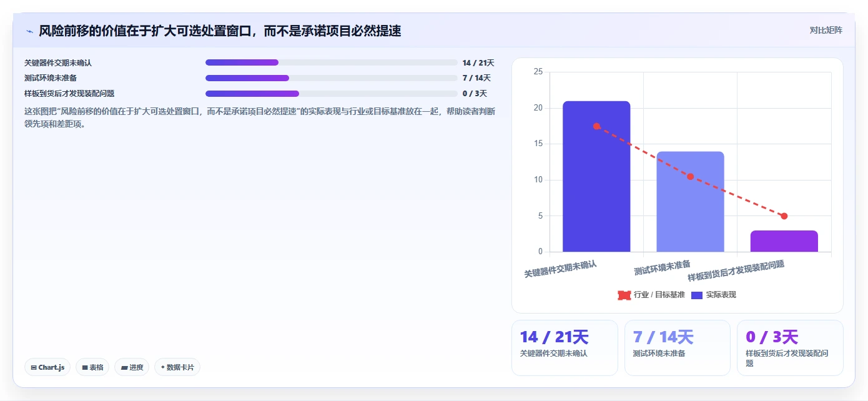Open the 0 / 3天 data card
This screenshot has height=401, width=868.
tap(791, 348)
